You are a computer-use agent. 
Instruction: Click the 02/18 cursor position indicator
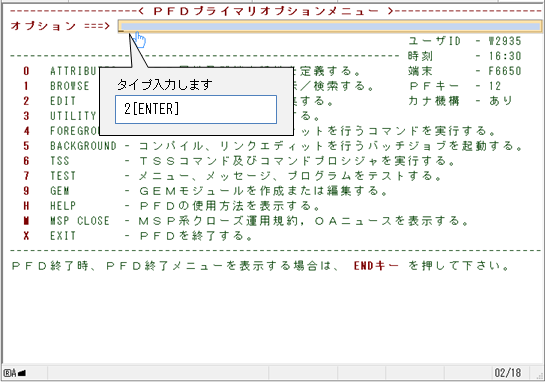tap(508, 373)
